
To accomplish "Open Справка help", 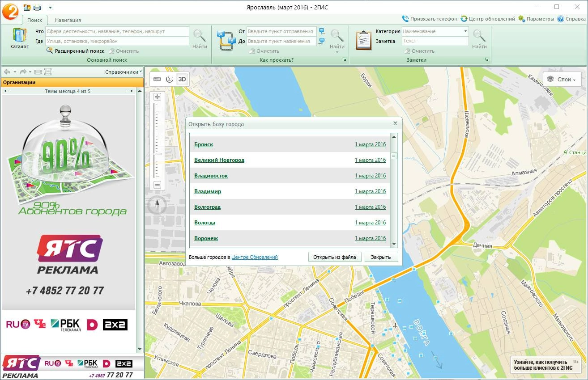I will 571,19.
